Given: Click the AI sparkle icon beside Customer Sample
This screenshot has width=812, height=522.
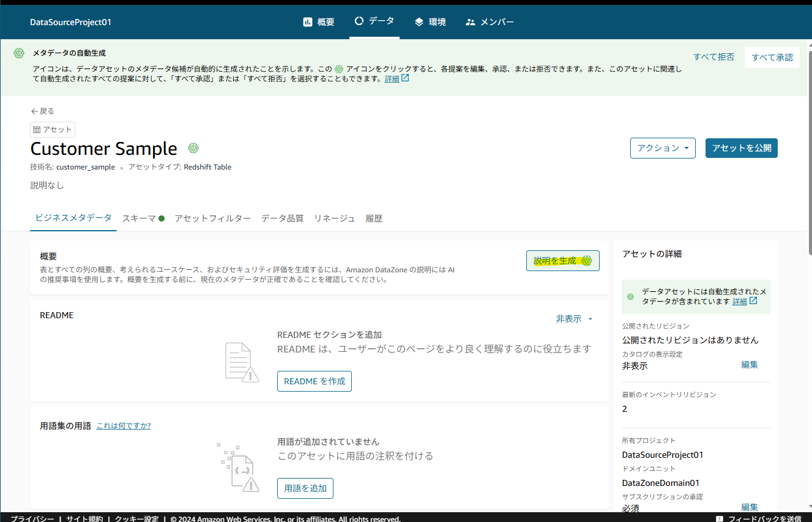Looking at the screenshot, I should point(193,148).
